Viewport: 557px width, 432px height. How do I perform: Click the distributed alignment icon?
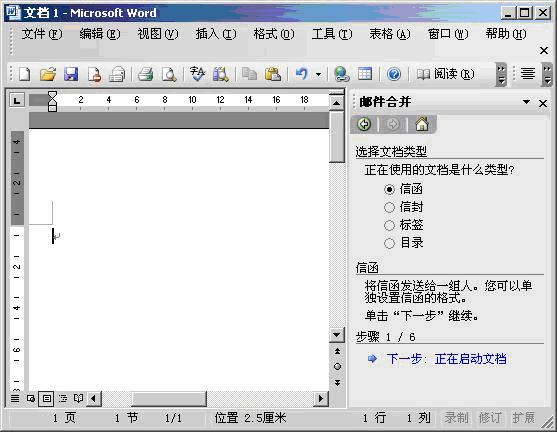(528, 74)
